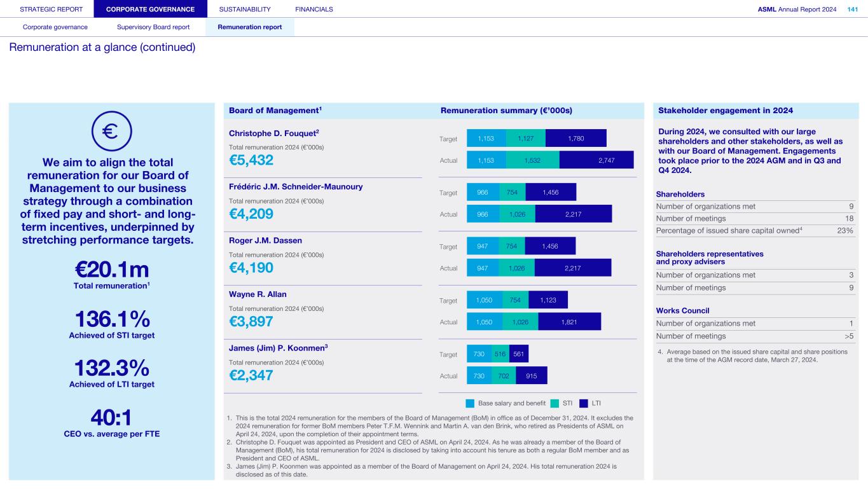
Task: Switch to the Corporate Governance tab
Action: [x=150, y=9]
